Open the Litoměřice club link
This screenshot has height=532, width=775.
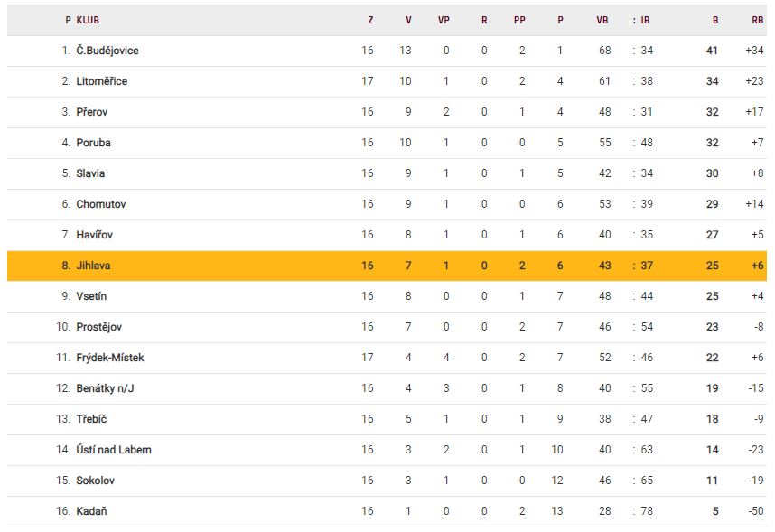coord(102,81)
